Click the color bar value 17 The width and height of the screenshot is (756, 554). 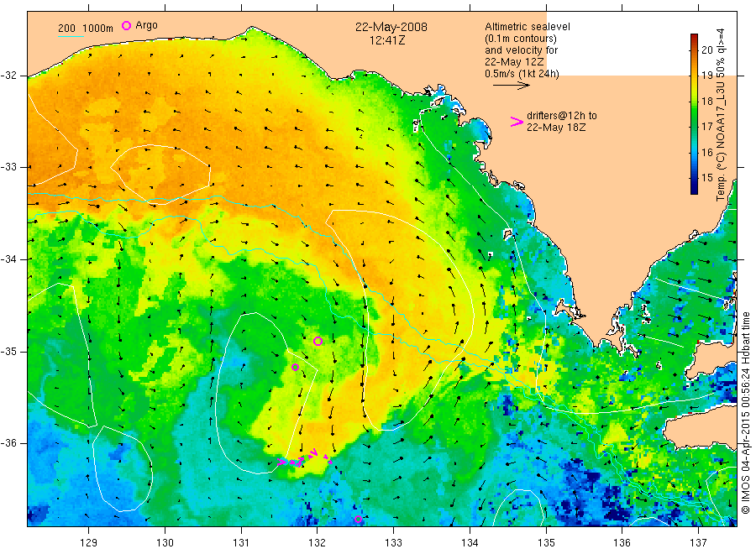point(707,127)
